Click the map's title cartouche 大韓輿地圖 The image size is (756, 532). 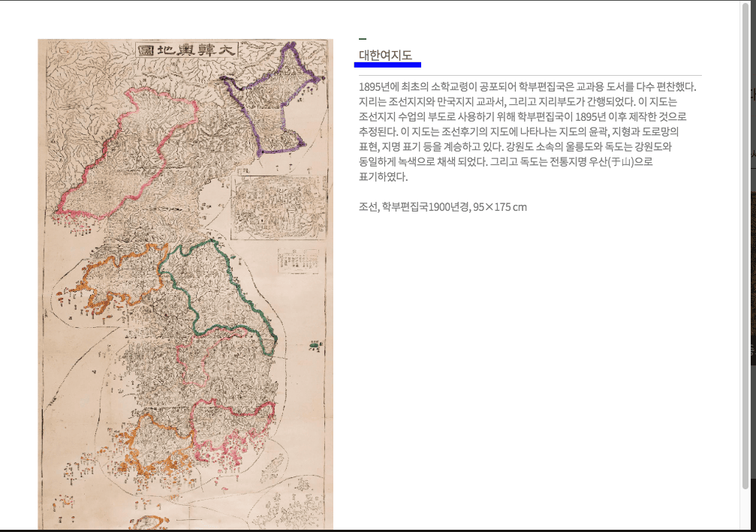pyautogui.click(x=188, y=50)
